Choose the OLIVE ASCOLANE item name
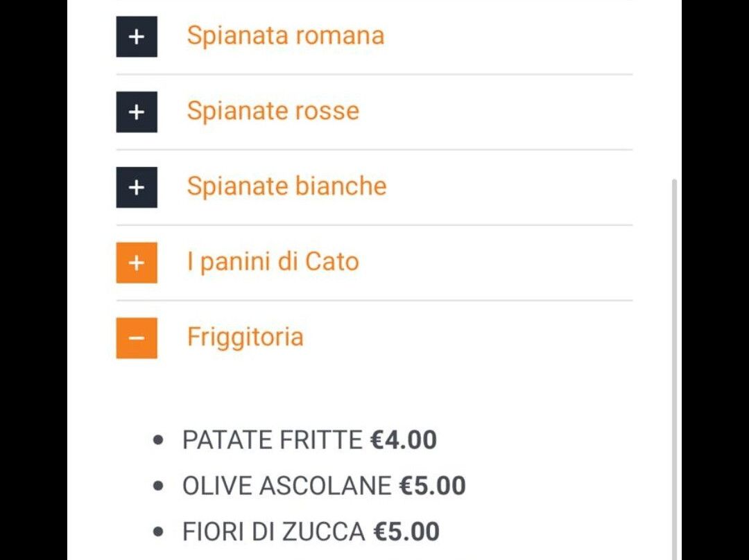The width and height of the screenshot is (749, 560). tap(286, 487)
